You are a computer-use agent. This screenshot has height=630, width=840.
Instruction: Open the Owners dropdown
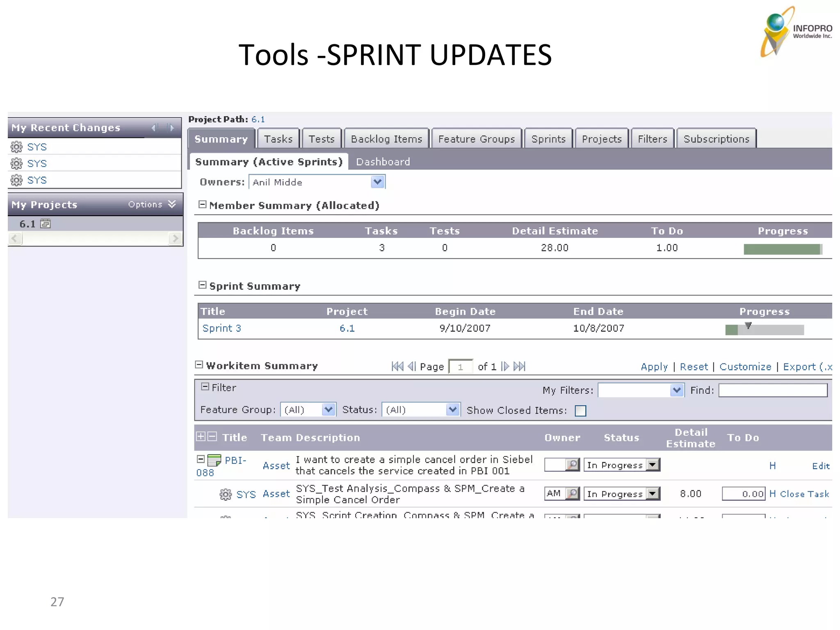coord(377,182)
